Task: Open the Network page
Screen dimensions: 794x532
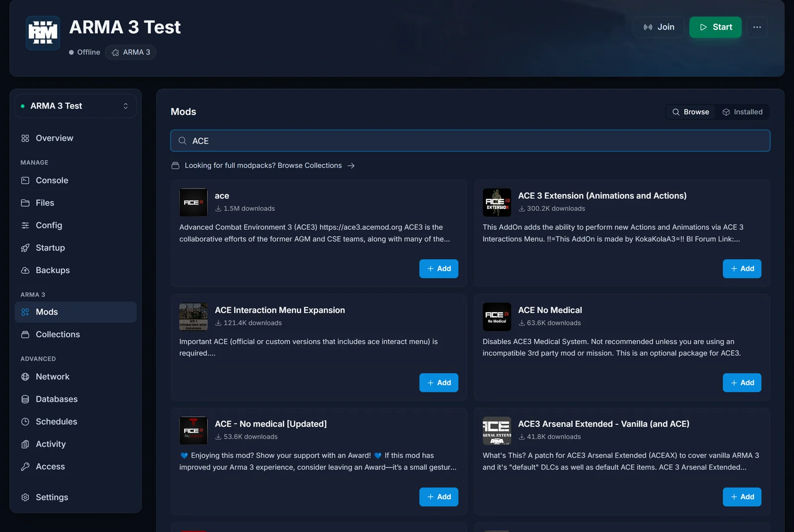Action: [x=75, y=377]
